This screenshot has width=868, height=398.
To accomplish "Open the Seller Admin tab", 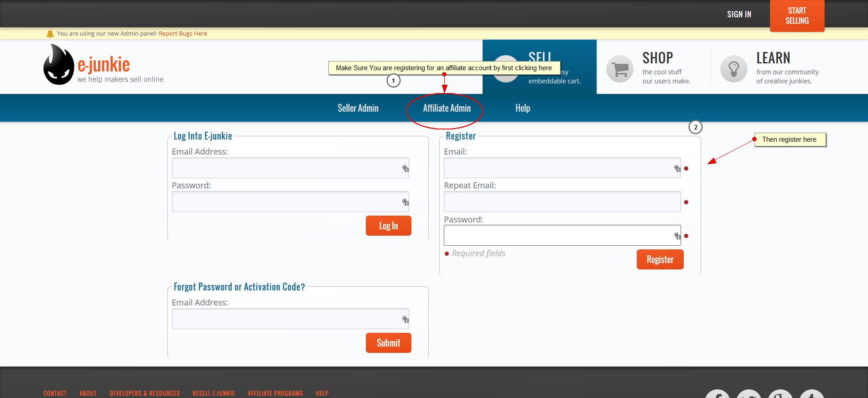I will click(358, 108).
